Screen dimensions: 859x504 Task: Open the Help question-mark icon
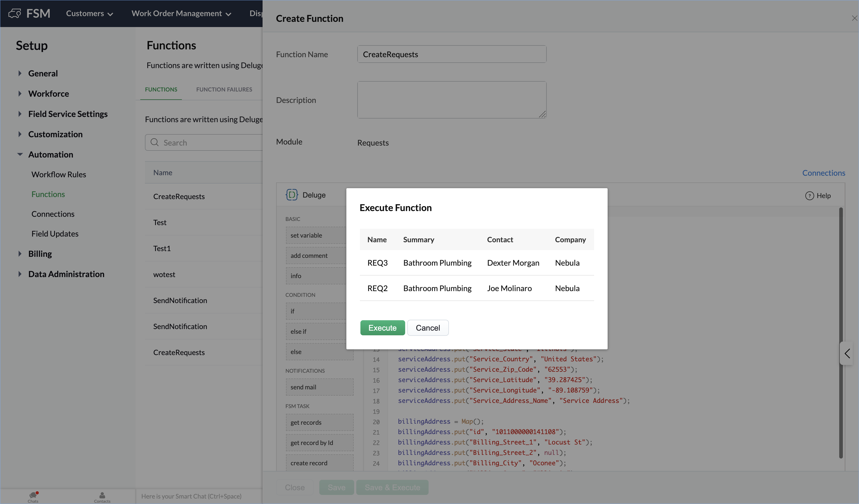(x=809, y=196)
